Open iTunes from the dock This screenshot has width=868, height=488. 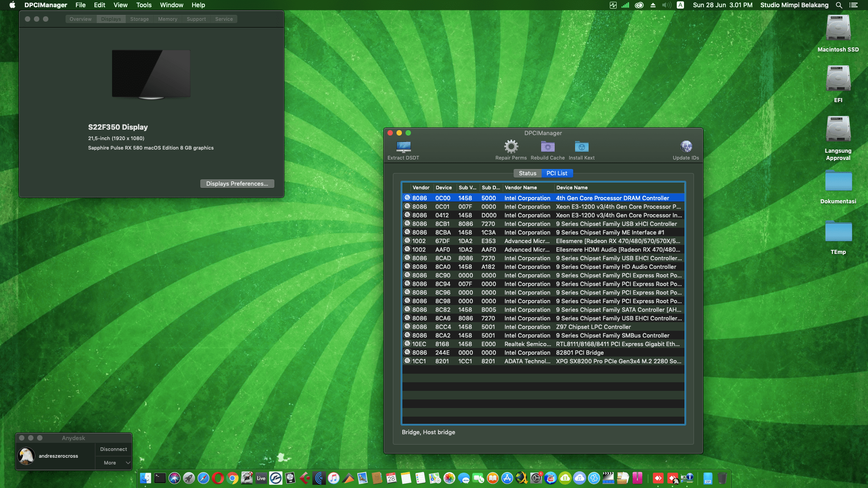click(x=334, y=478)
